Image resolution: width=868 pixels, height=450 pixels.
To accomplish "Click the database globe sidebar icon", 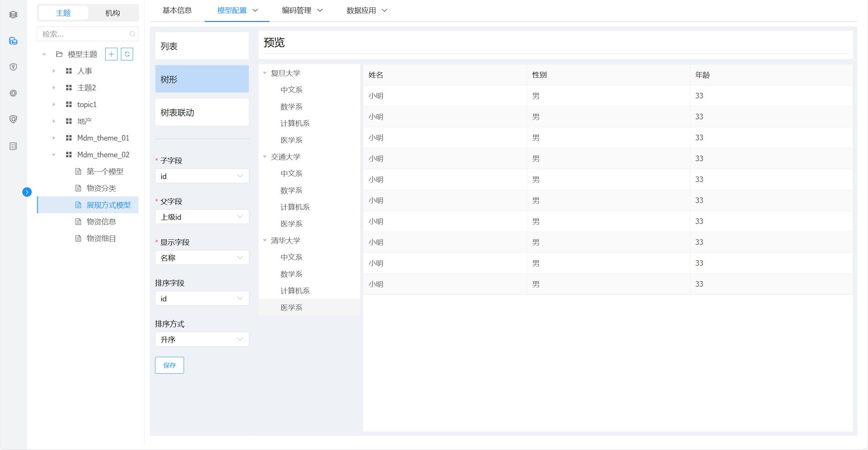I will [x=13, y=41].
